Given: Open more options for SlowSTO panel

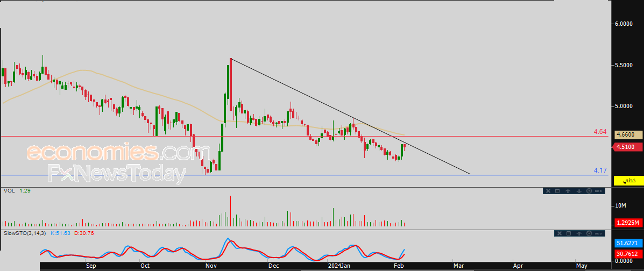Looking at the screenshot, I should (598, 233).
